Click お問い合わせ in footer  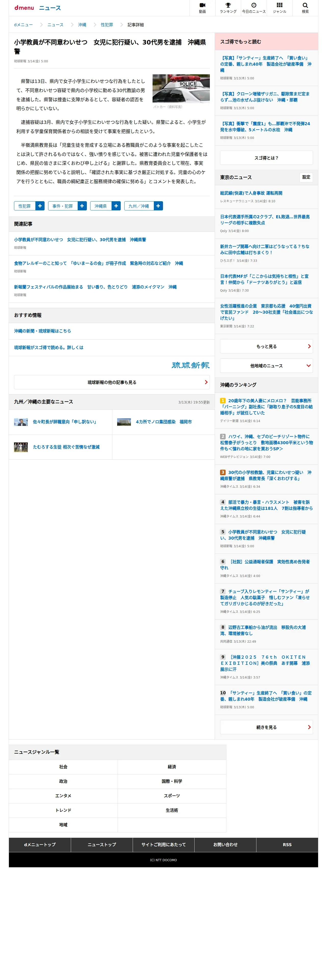[225, 845]
